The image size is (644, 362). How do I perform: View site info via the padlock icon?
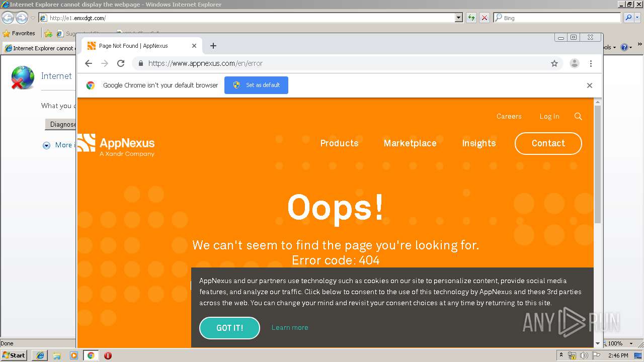140,63
